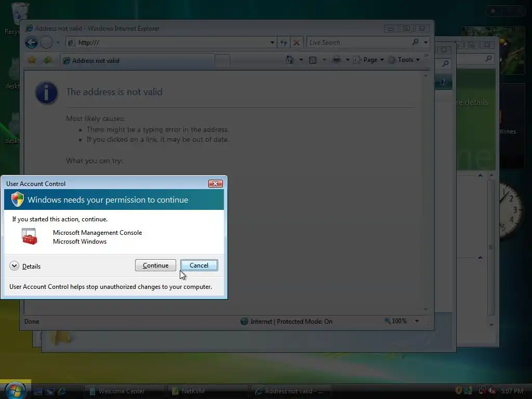The image size is (532, 399).
Task: Open the Feeds dropdown arrow
Action: point(324,60)
